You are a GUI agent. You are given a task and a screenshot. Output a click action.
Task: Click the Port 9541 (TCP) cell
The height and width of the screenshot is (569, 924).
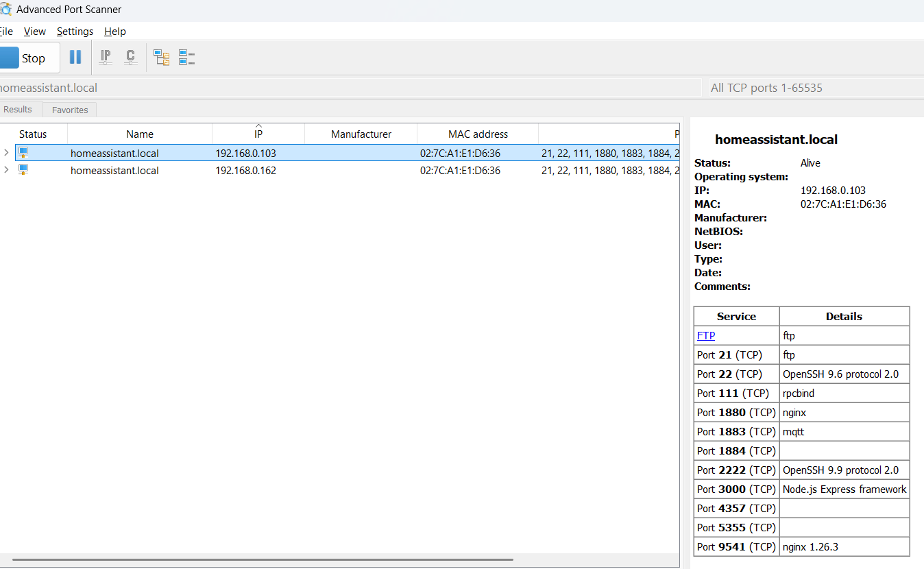pyautogui.click(x=737, y=547)
